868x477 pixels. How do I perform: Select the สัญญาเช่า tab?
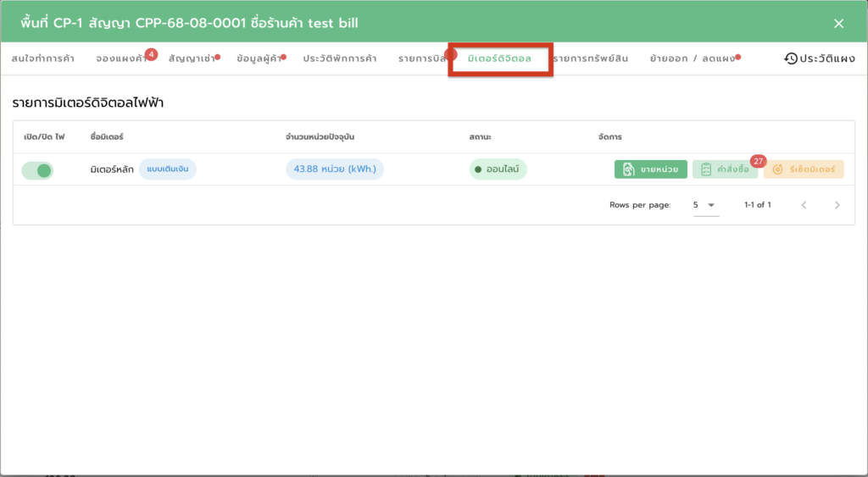pos(192,58)
